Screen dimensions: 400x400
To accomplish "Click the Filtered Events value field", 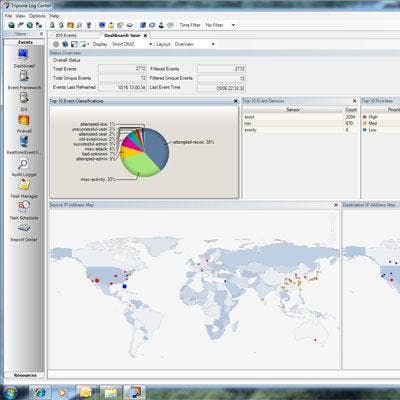I will coord(221,69).
